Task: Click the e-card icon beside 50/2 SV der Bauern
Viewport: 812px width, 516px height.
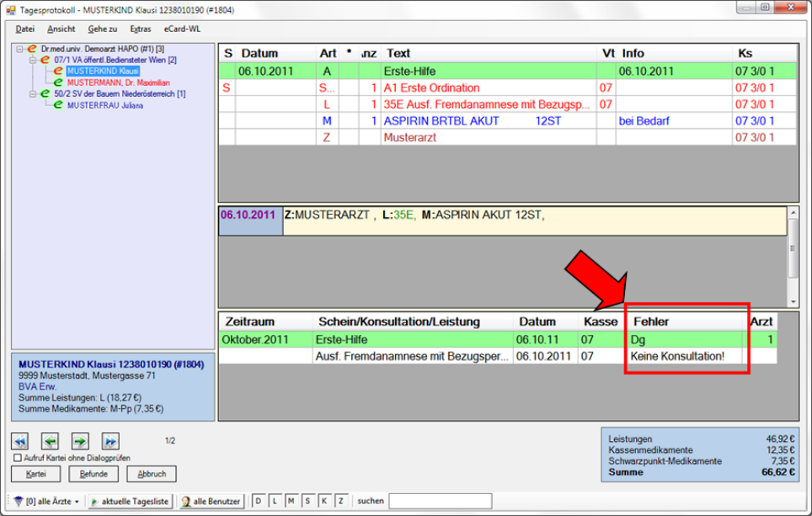Action: [45, 93]
